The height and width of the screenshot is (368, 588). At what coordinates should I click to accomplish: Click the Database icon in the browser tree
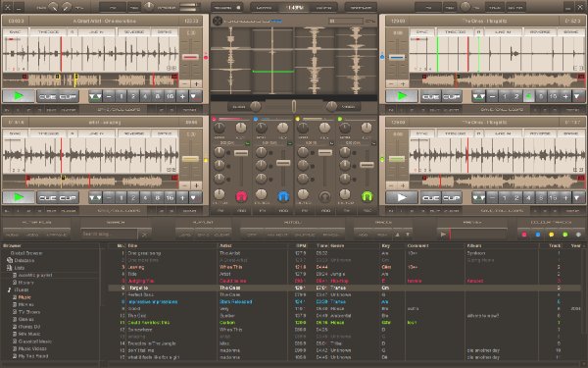tap(10, 260)
